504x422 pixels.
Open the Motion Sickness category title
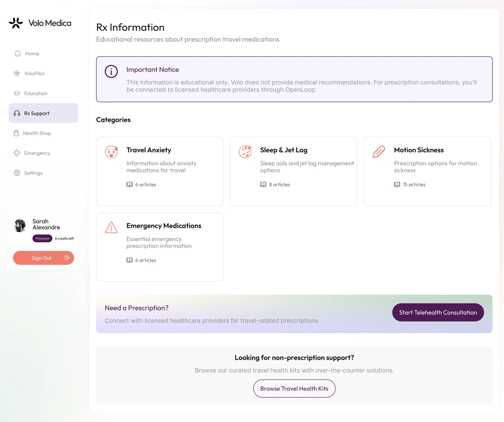pyautogui.click(x=419, y=150)
